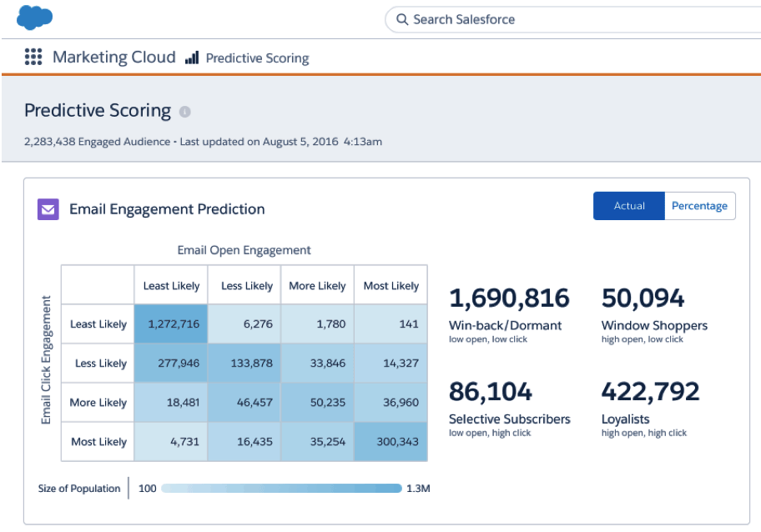Screen dimensions: 761x532
Task: Open the Selective Subscribers segment
Action: click(x=509, y=419)
